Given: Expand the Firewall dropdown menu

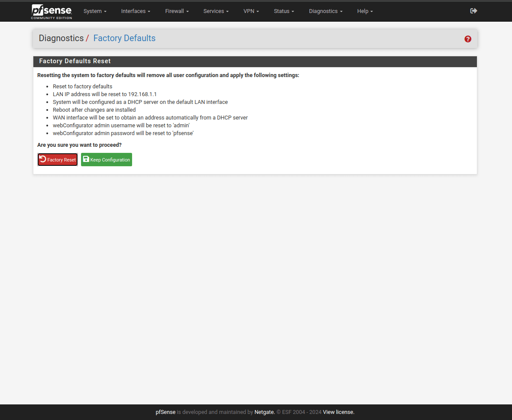Looking at the screenshot, I should [x=177, y=11].
